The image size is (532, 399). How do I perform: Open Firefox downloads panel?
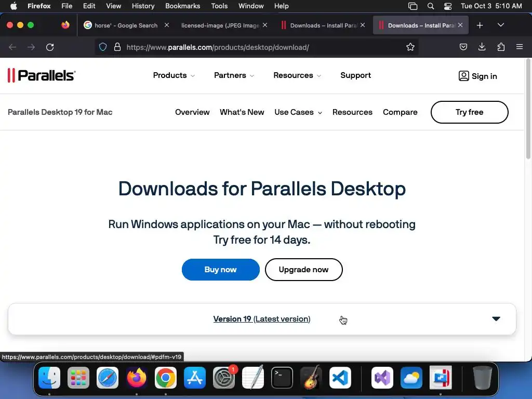click(482, 47)
